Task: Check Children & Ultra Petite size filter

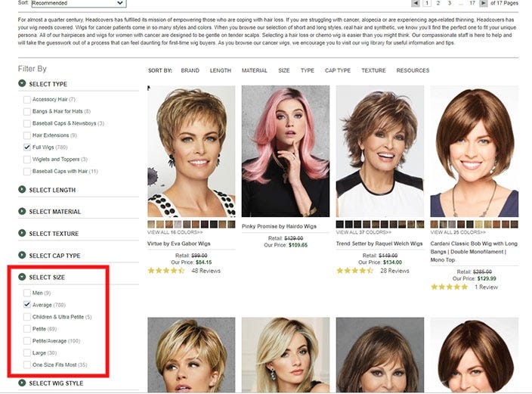Action: tap(27, 317)
